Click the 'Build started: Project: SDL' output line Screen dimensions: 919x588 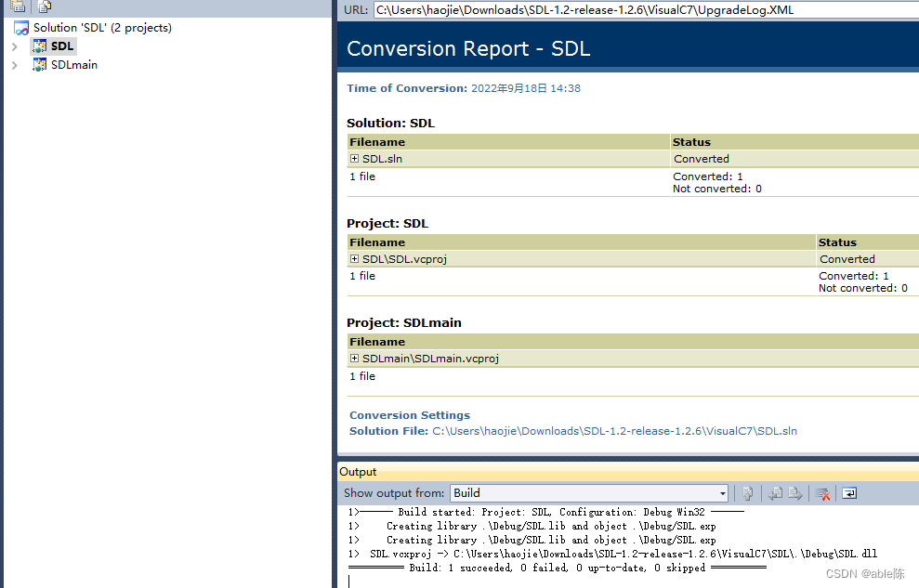click(x=545, y=512)
